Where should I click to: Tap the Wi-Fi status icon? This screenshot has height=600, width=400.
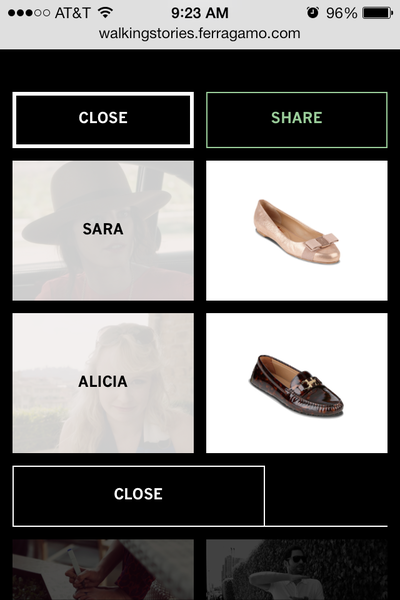point(105,13)
